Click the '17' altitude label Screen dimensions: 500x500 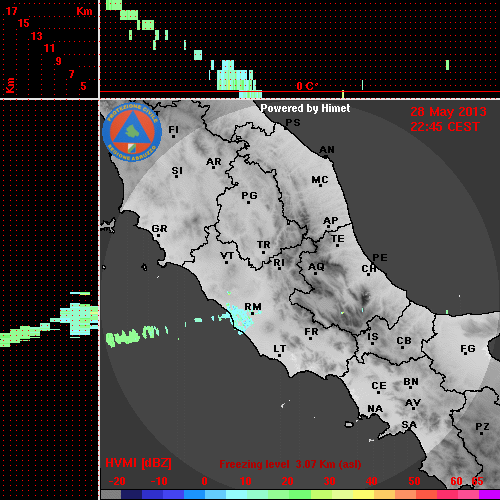coord(11,11)
